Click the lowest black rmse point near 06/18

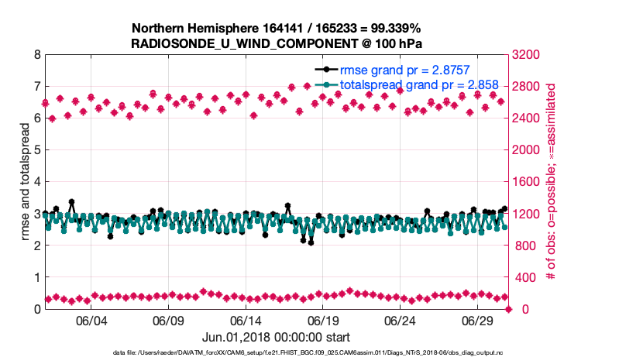[x=311, y=242]
